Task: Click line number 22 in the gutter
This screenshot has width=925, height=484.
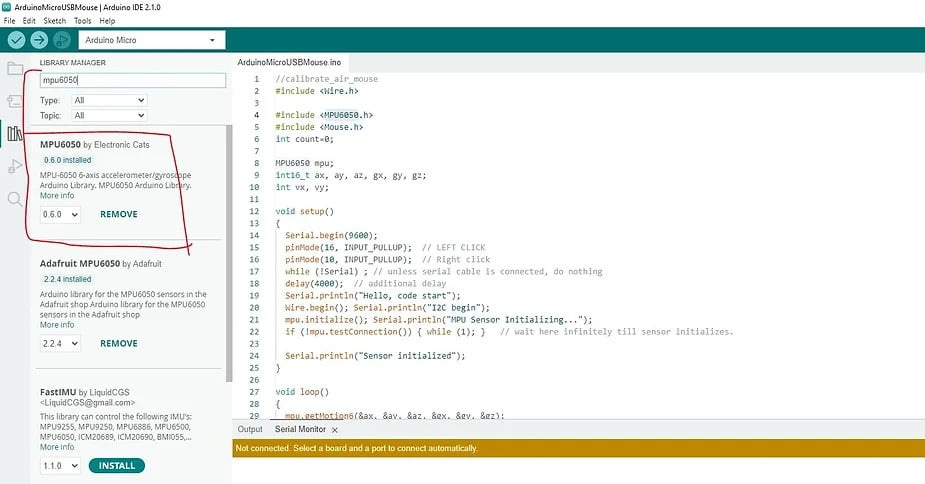Action: (x=254, y=332)
